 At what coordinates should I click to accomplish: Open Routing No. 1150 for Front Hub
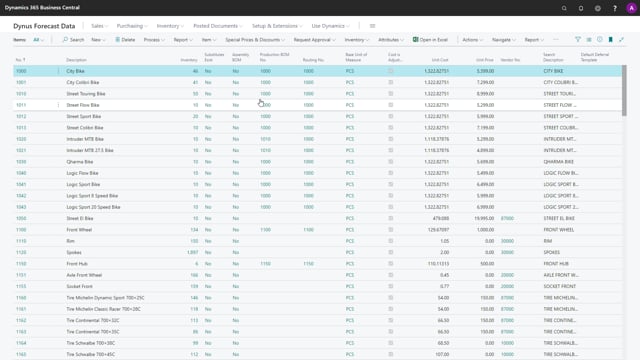point(308,264)
